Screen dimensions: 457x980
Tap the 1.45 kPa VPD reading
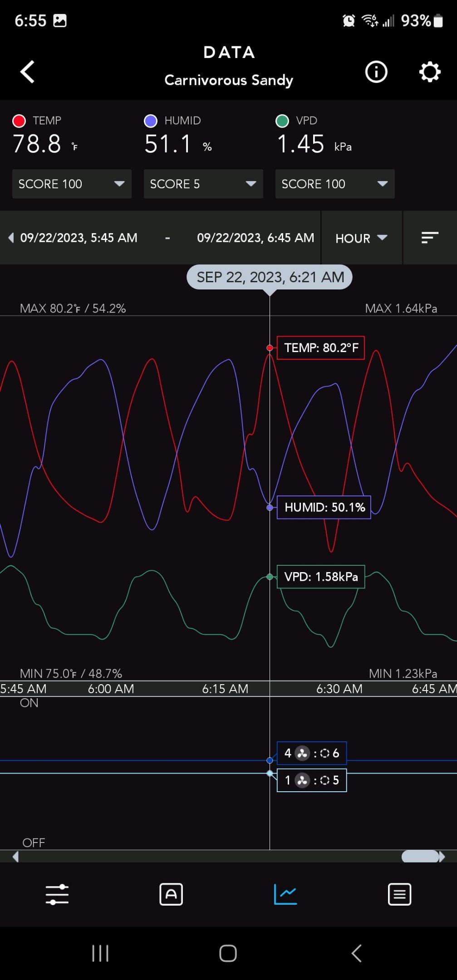click(x=314, y=144)
